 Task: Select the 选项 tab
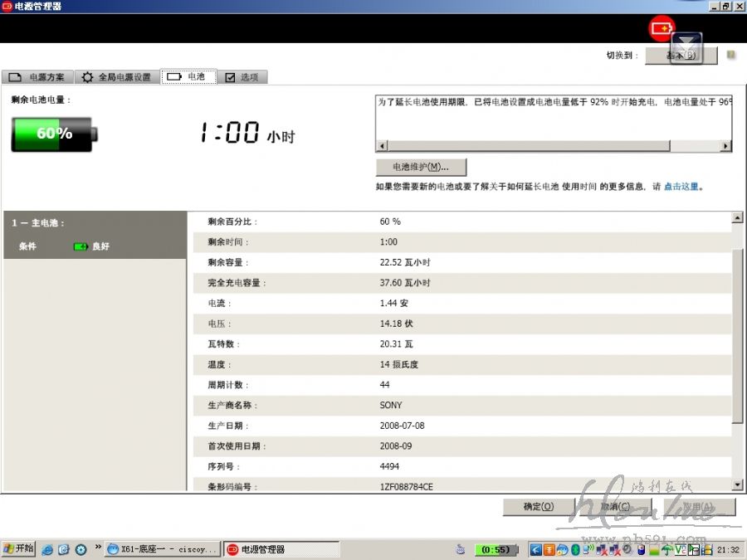tap(242, 77)
